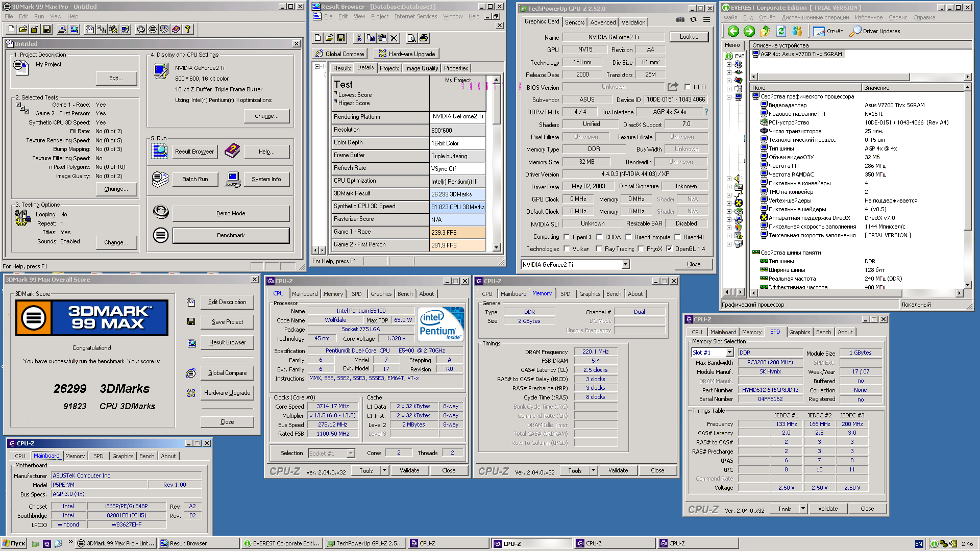The image size is (980, 551).
Task: Click EVEREST details list scroll down arrow
Action: tap(967, 285)
